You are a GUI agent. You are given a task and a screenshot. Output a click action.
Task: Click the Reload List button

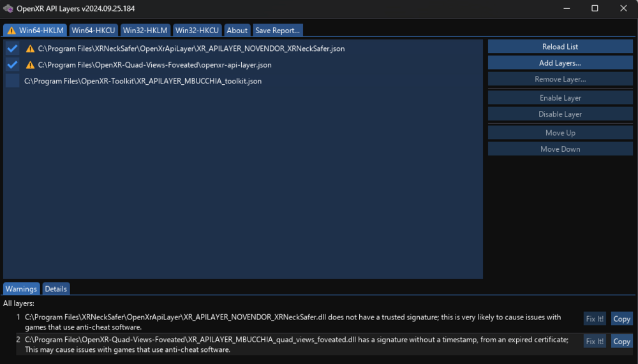(x=560, y=47)
